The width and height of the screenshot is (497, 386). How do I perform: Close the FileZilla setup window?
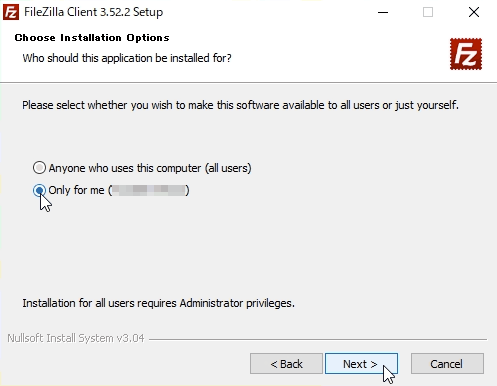pos(474,12)
